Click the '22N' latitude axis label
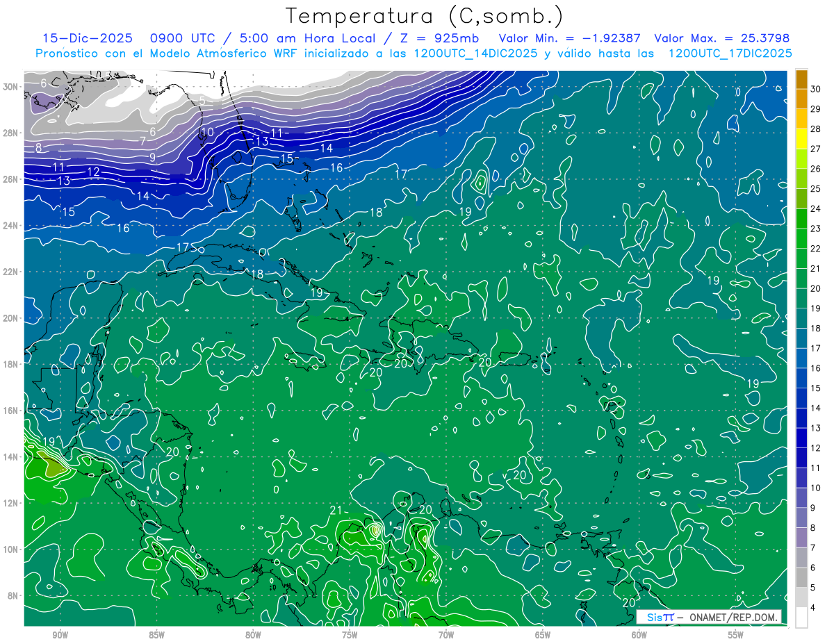 pos(11,272)
